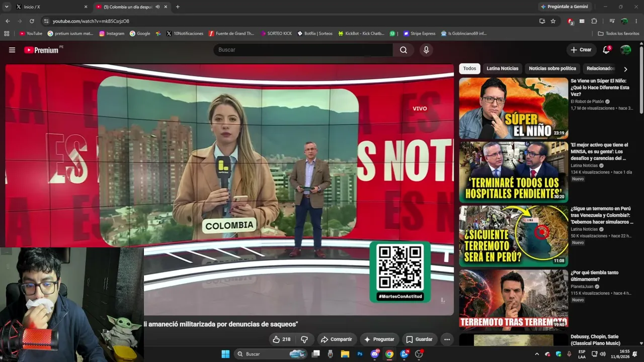
Task: Click Pregúntale a Gemini button
Action: 564,7
